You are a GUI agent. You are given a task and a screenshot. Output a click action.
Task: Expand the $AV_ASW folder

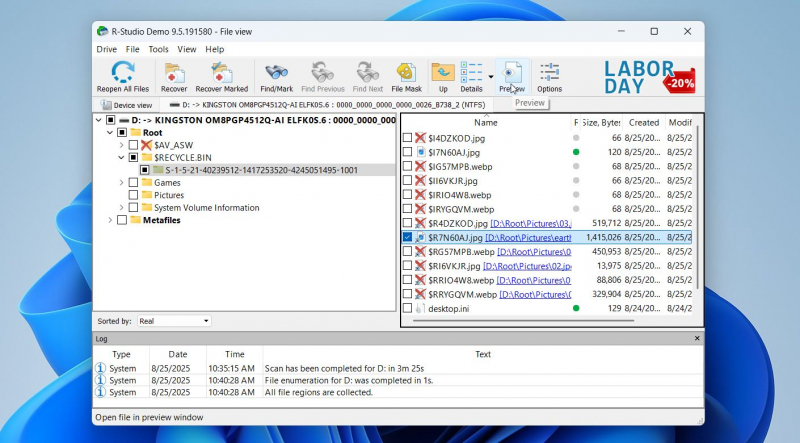(x=121, y=145)
